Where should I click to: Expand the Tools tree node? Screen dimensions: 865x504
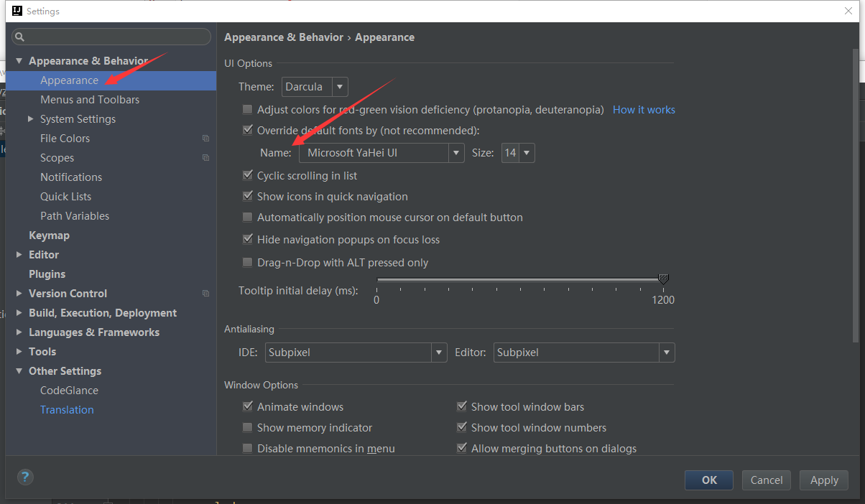point(19,352)
